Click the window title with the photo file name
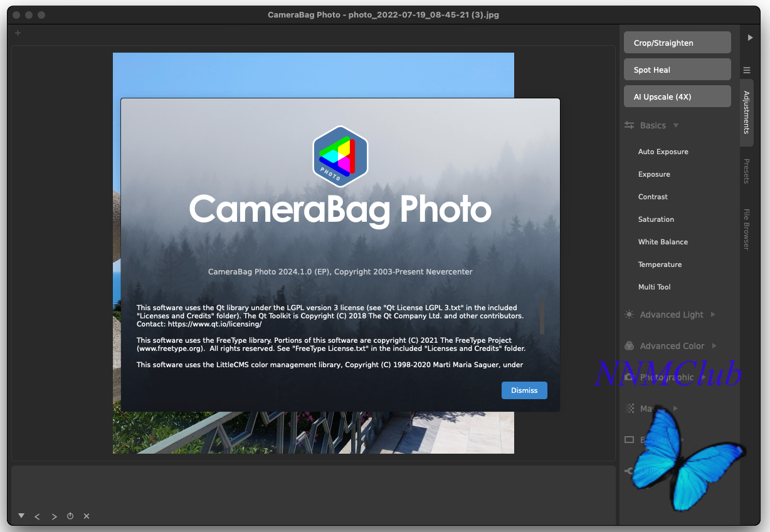Screen dimensions: 770x532 [384, 14]
